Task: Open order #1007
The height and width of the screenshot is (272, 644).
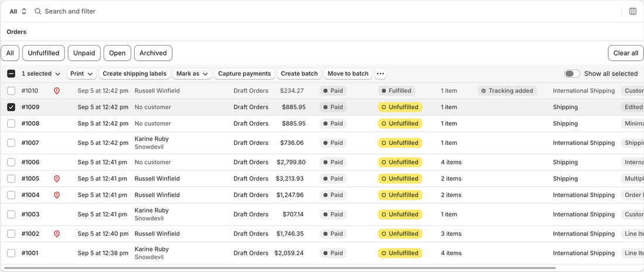Action: pyautogui.click(x=30, y=143)
